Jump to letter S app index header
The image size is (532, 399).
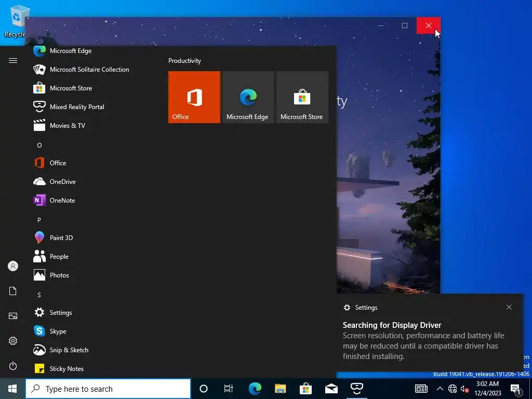[39, 295]
